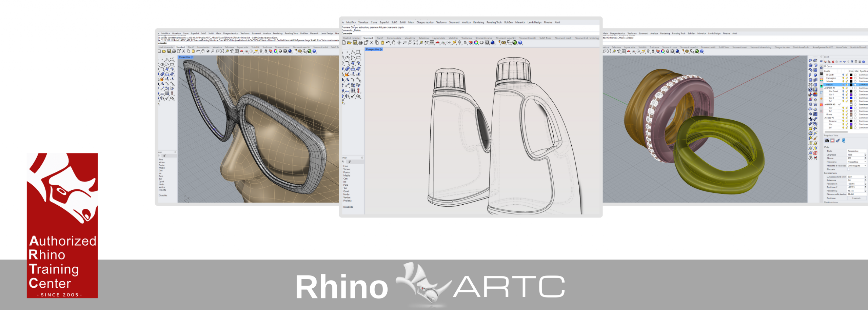Click Paste clipboard icon in the bottle window
This screenshot has width=868, height=310.
tap(382, 43)
